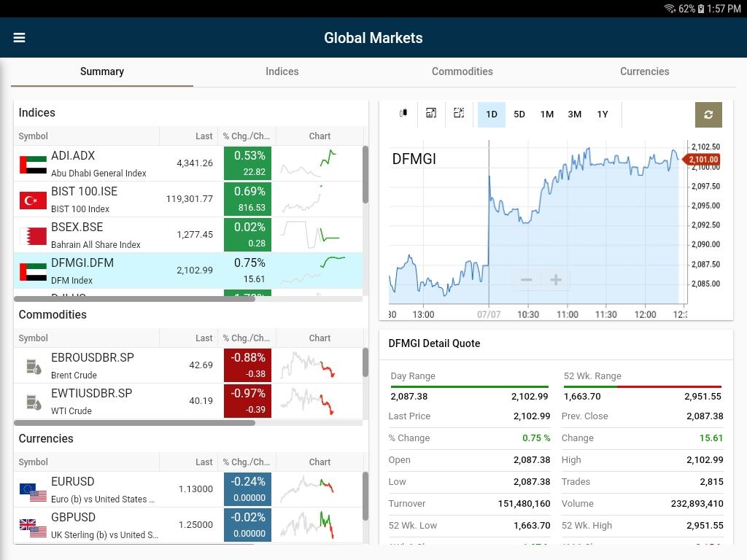This screenshot has height=560, width=747.
Task: Tap the EU-US flag icon for EURUSD
Action: [x=33, y=492]
